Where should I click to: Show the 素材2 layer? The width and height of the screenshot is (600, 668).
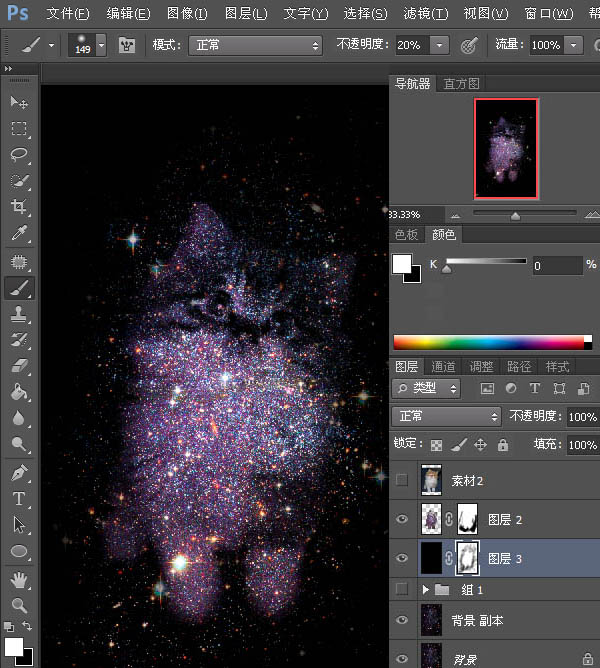click(402, 480)
